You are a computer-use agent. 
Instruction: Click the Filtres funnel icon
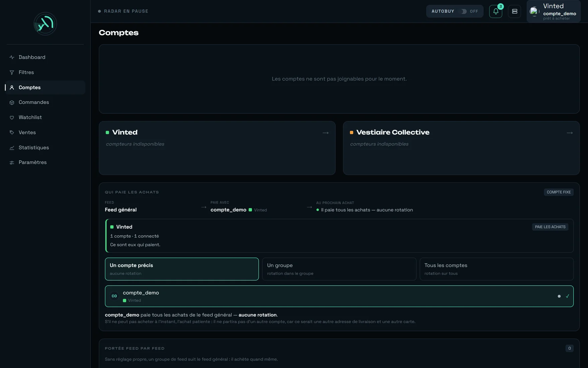click(12, 72)
